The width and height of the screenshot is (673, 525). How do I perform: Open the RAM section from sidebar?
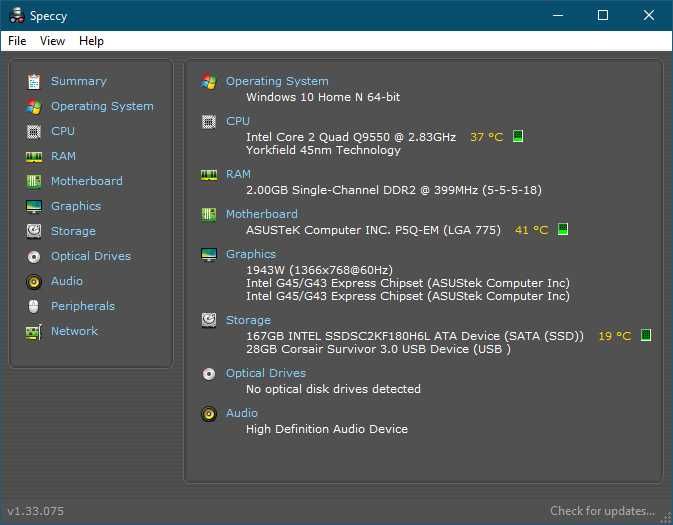coord(64,156)
